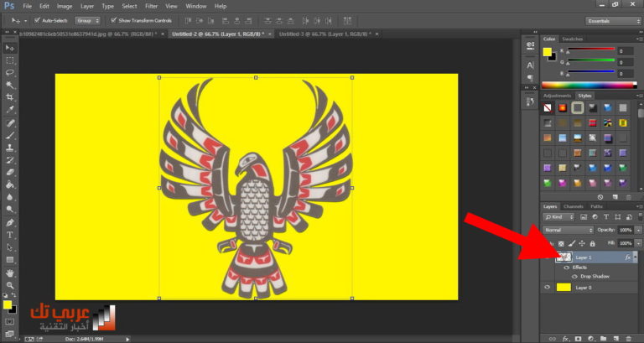Collapse Layer 1 effects list arrow
Viewport: 644px width, 343px height.
pyautogui.click(x=636, y=257)
